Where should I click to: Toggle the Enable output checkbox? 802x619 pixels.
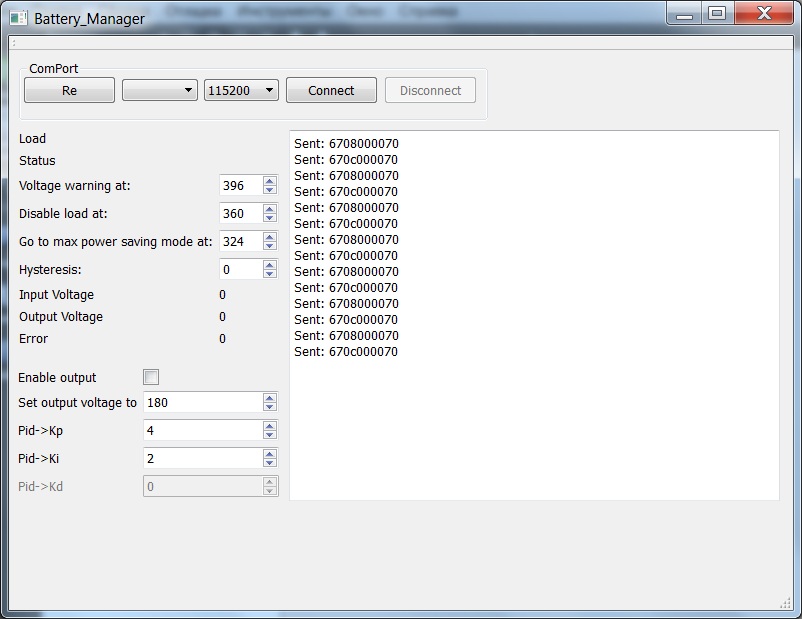point(151,377)
